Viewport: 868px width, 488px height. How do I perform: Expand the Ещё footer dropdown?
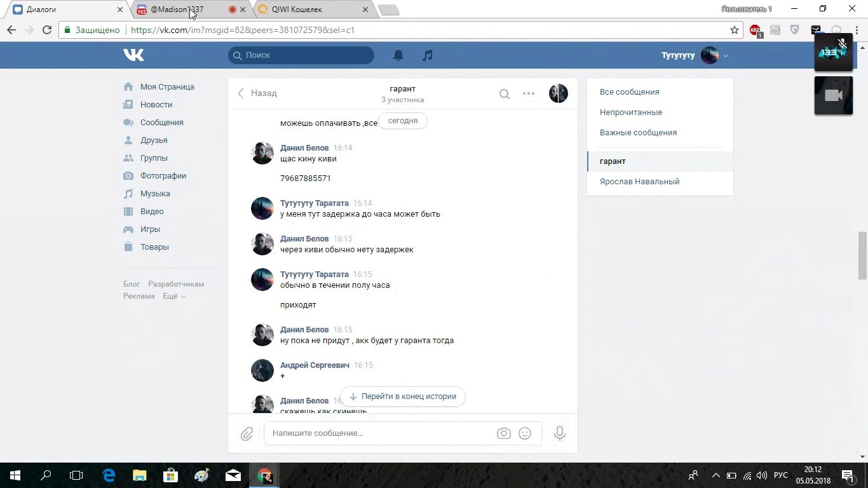(x=174, y=296)
